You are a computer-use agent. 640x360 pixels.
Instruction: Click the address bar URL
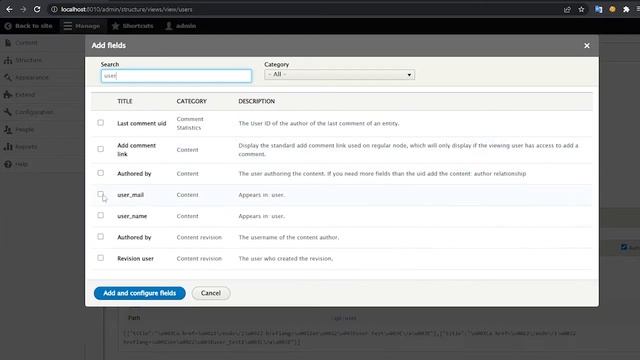coord(127,9)
